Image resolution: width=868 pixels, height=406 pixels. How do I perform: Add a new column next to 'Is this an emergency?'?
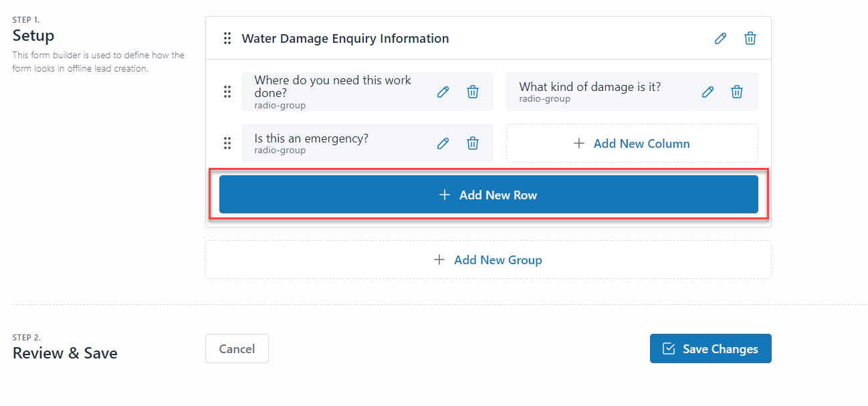(632, 142)
